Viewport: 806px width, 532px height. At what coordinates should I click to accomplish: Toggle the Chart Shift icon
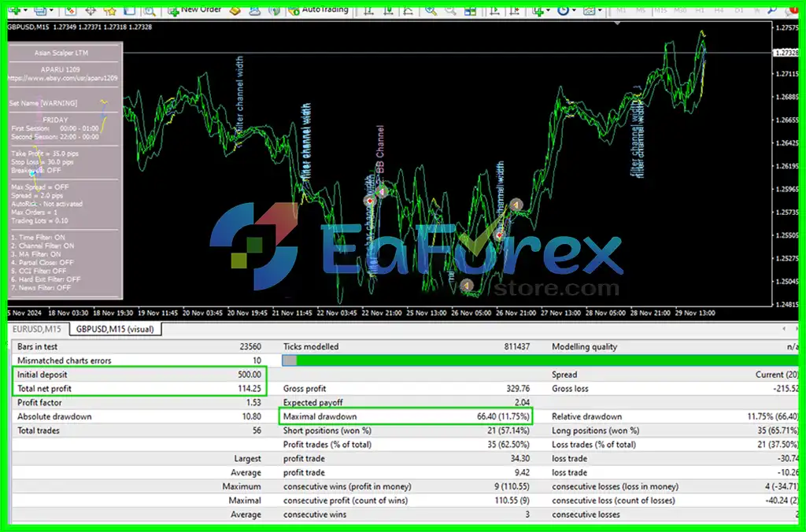(x=515, y=10)
